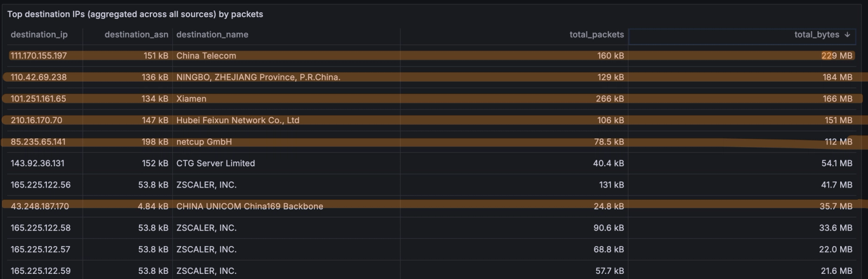The height and width of the screenshot is (279, 868).
Task: Click CTG Server Limited cell
Action: [215, 163]
